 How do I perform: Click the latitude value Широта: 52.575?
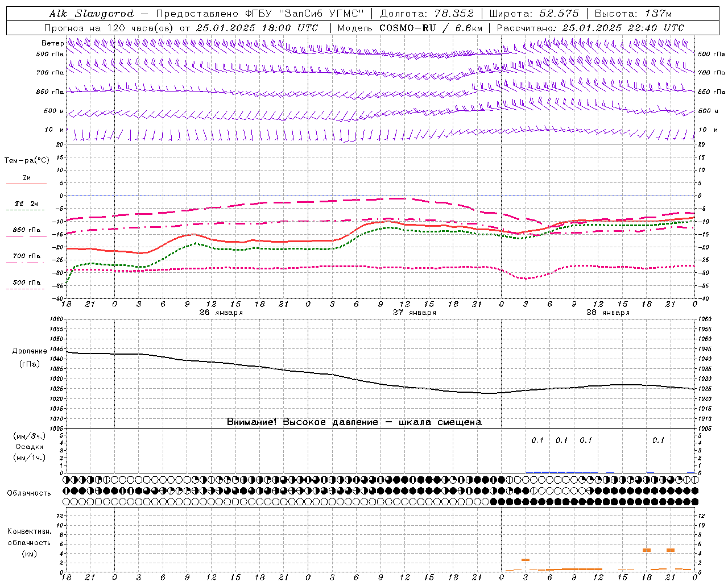click(x=534, y=14)
